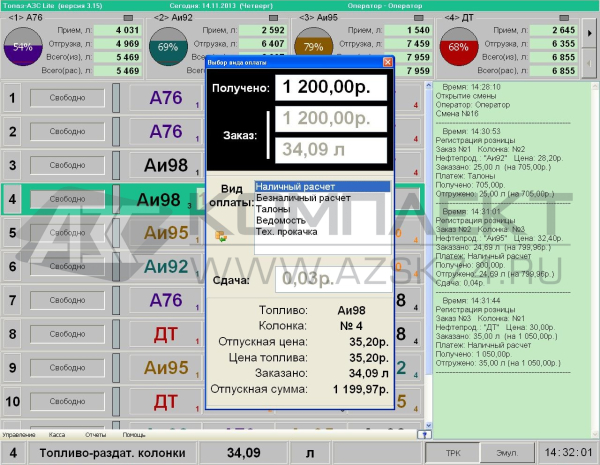
Task: Open the 'Управление' menu
Action: click(18, 435)
